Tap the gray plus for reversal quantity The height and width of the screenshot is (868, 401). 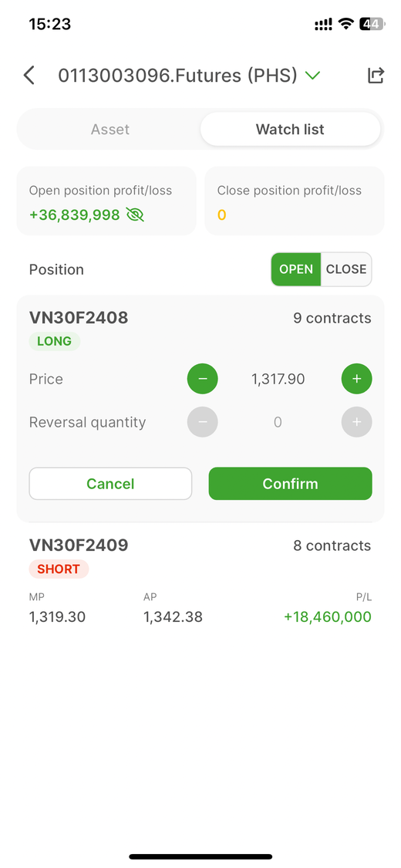[357, 422]
